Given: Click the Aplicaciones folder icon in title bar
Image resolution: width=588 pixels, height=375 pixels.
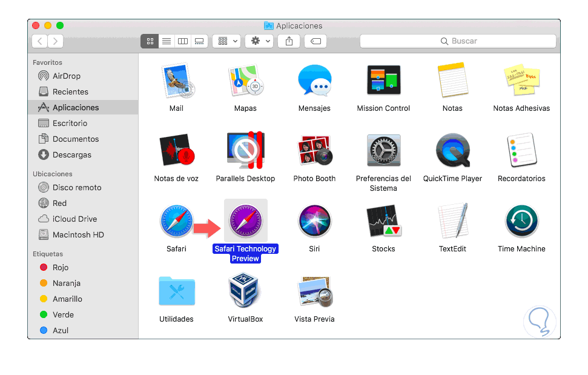Looking at the screenshot, I should [268, 25].
